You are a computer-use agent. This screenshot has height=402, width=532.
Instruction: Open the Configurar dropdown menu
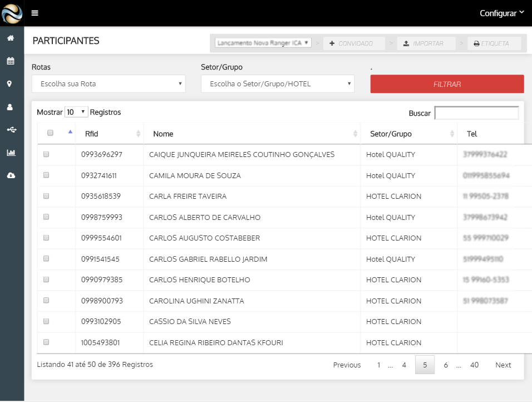(x=502, y=13)
